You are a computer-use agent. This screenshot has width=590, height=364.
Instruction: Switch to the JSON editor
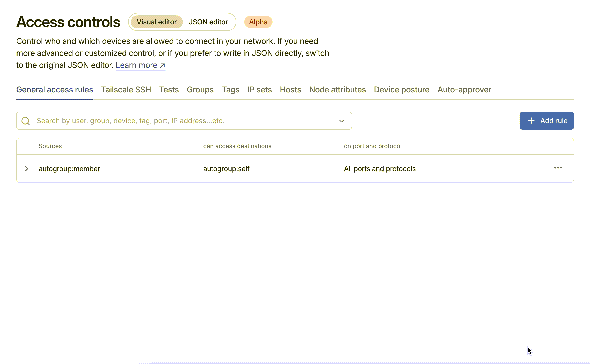pos(208,22)
